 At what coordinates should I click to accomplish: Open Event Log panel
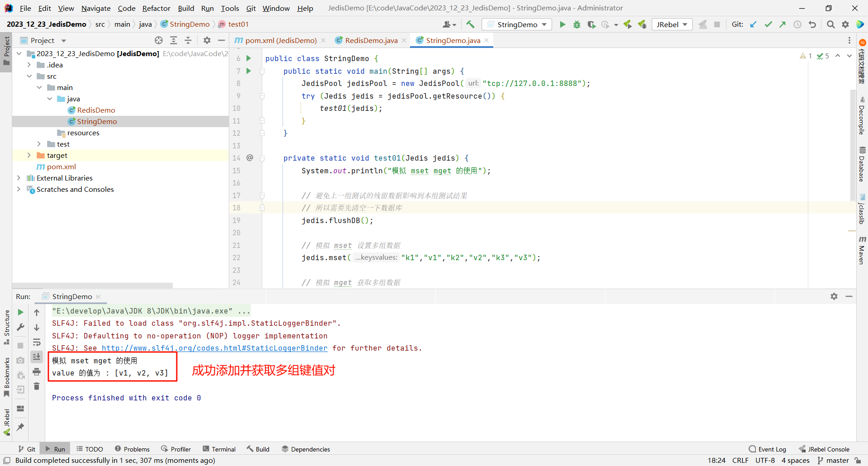(x=767, y=449)
